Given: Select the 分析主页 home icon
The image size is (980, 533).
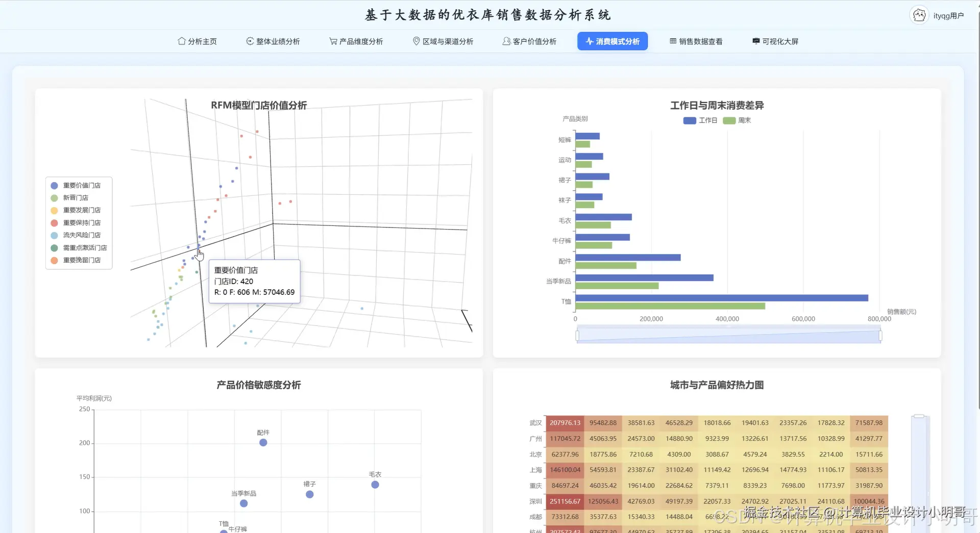Looking at the screenshot, I should point(182,41).
